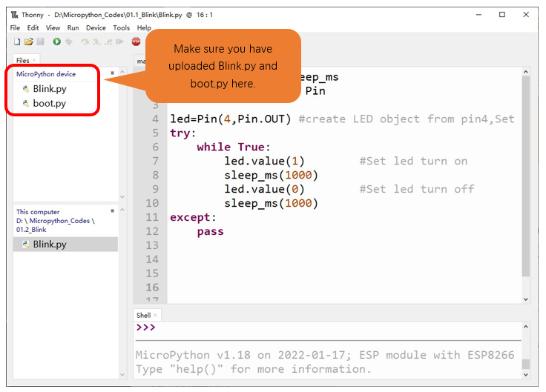This screenshot has width=546, height=392.
Task: Click the led.value(0) code line
Action: [264, 189]
